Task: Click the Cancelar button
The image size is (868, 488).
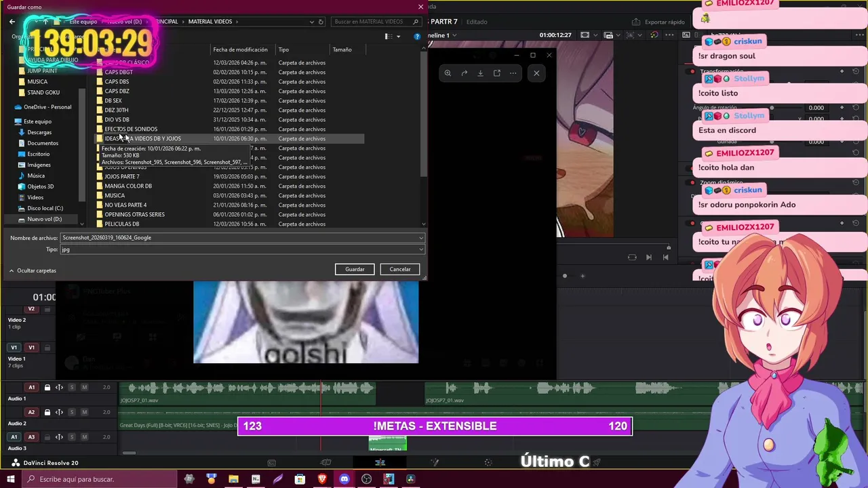Action: (x=400, y=269)
